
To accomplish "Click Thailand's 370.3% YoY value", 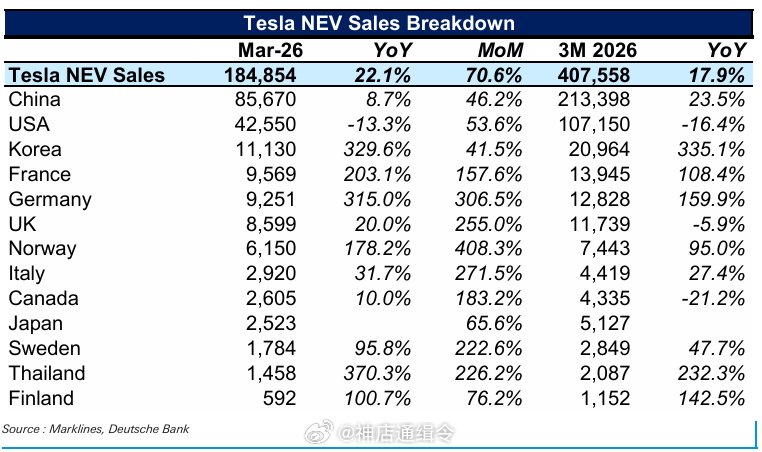I will tap(377, 373).
